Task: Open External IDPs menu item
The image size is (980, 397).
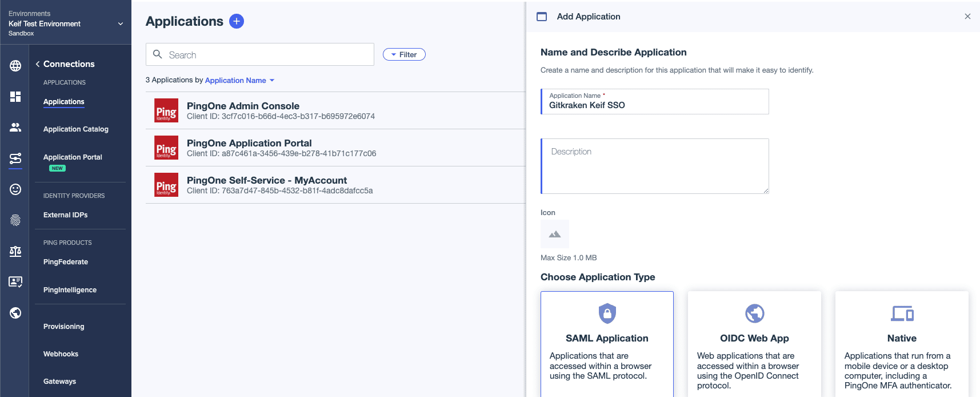Action: click(66, 215)
